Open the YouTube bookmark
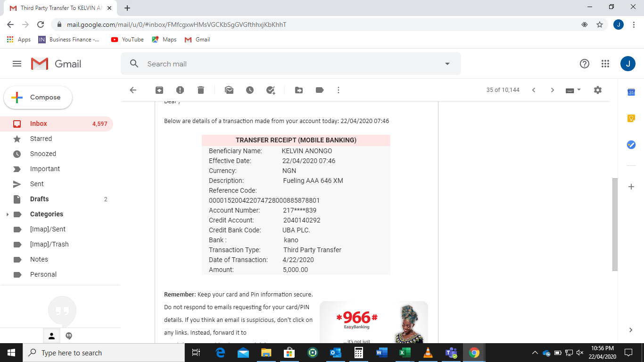The width and height of the screenshot is (644, 362). pos(127,40)
